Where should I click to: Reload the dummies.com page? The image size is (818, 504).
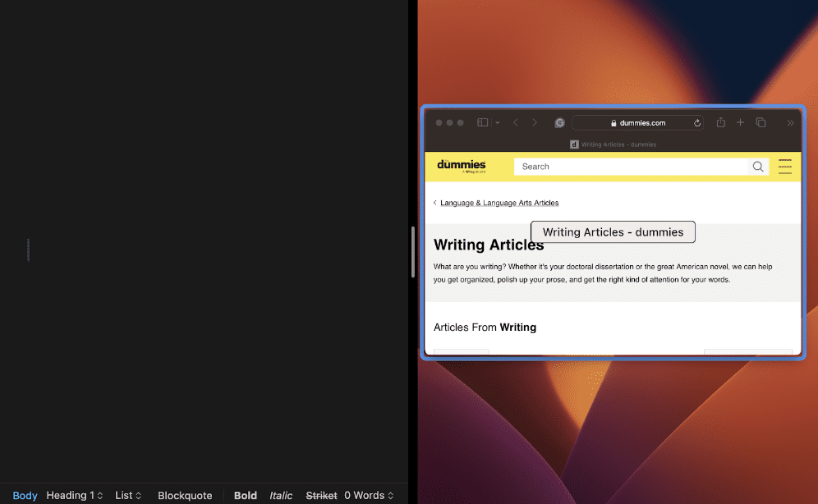pos(696,122)
